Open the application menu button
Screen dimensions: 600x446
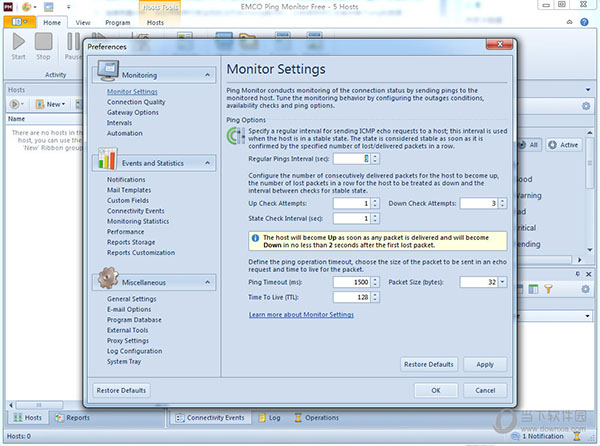pos(20,22)
